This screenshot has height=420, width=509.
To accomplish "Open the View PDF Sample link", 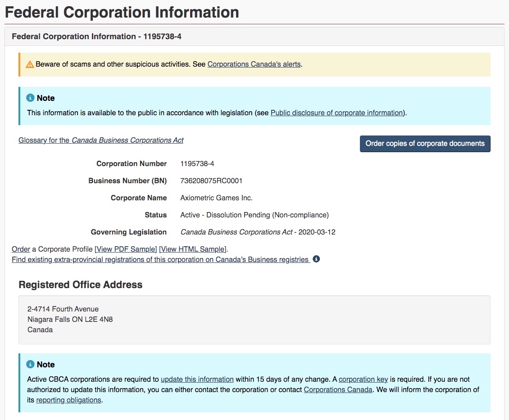I will tap(126, 249).
